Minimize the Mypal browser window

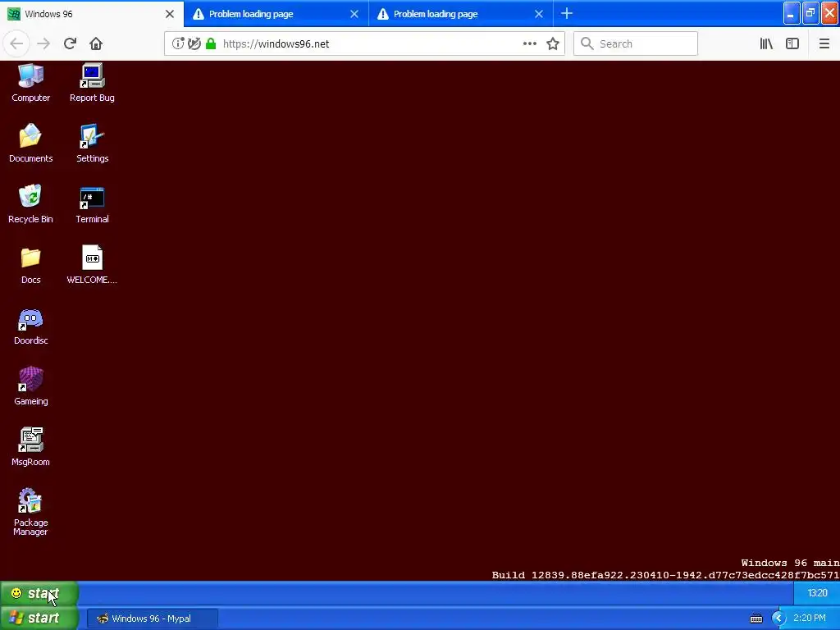coord(792,13)
